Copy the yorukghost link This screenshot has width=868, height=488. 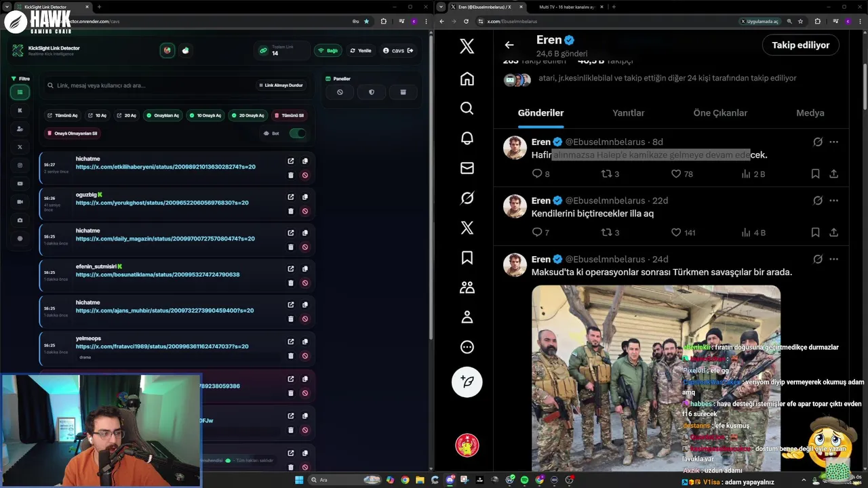pyautogui.click(x=305, y=197)
